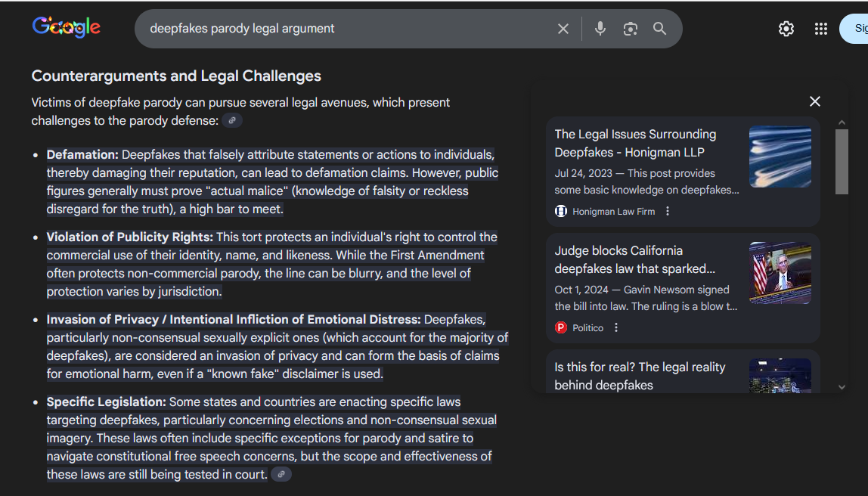The width and height of the screenshot is (868, 496).
Task: Click the Honigman article wave thumbnail
Action: point(780,157)
